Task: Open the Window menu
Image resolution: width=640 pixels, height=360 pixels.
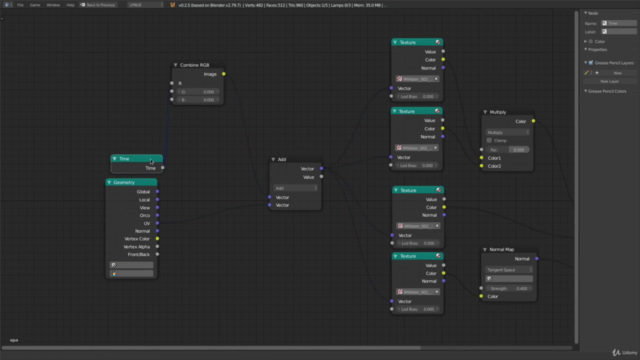Action: 53,5
